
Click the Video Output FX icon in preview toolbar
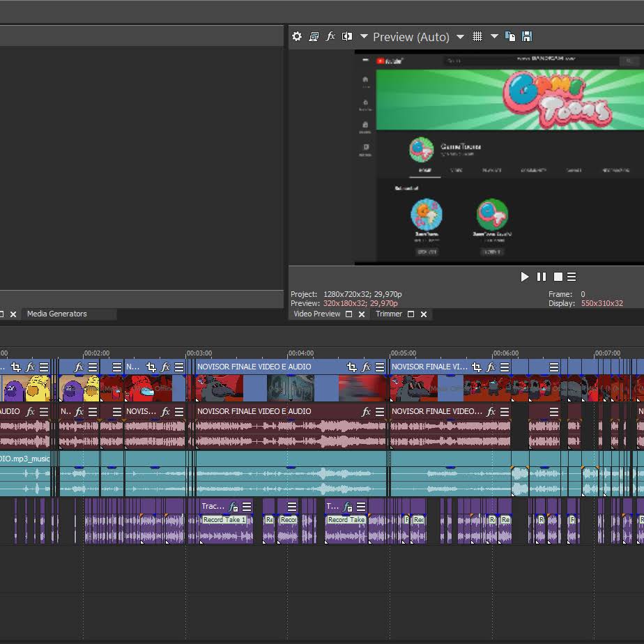[x=330, y=36]
